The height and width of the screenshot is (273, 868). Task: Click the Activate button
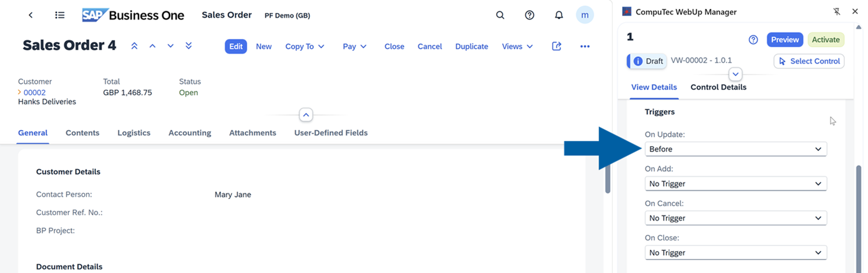[826, 40]
